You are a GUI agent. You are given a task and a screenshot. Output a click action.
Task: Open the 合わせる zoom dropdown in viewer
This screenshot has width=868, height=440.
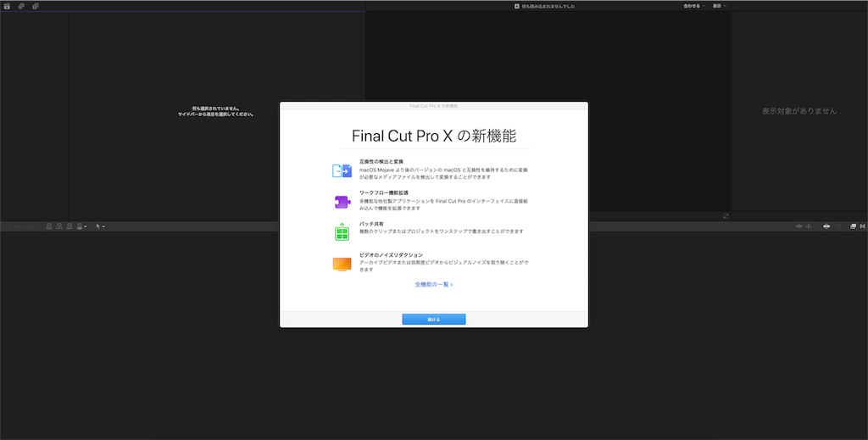694,6
